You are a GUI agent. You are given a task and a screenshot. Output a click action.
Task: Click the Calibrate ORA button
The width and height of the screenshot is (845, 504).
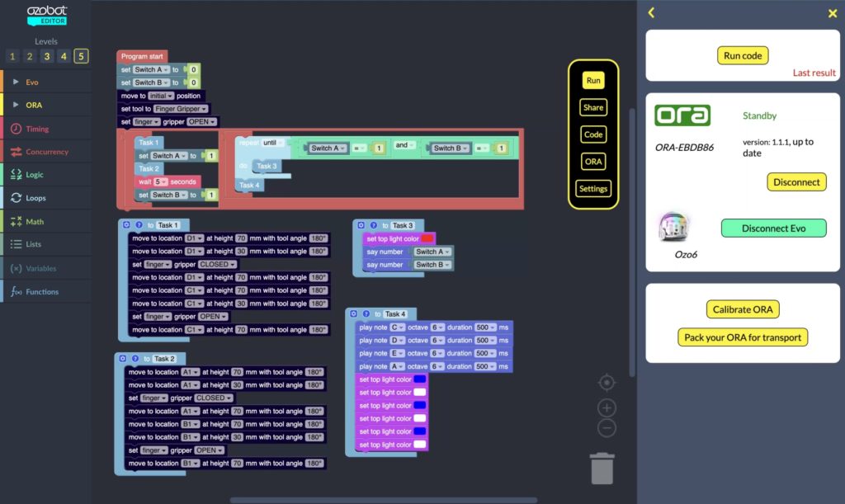point(743,309)
